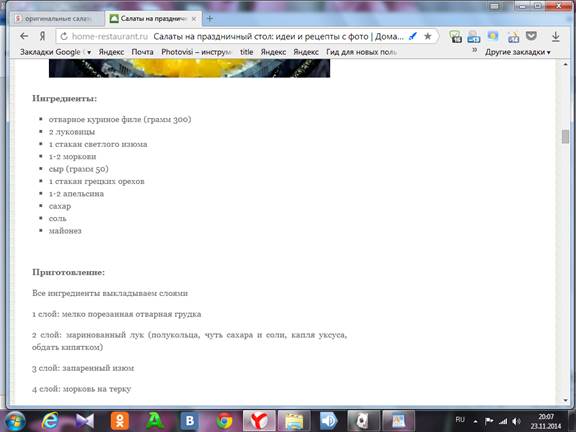Switch to Yandex Browser taskbar button
Screen dimensions: 576x432
click(259, 421)
